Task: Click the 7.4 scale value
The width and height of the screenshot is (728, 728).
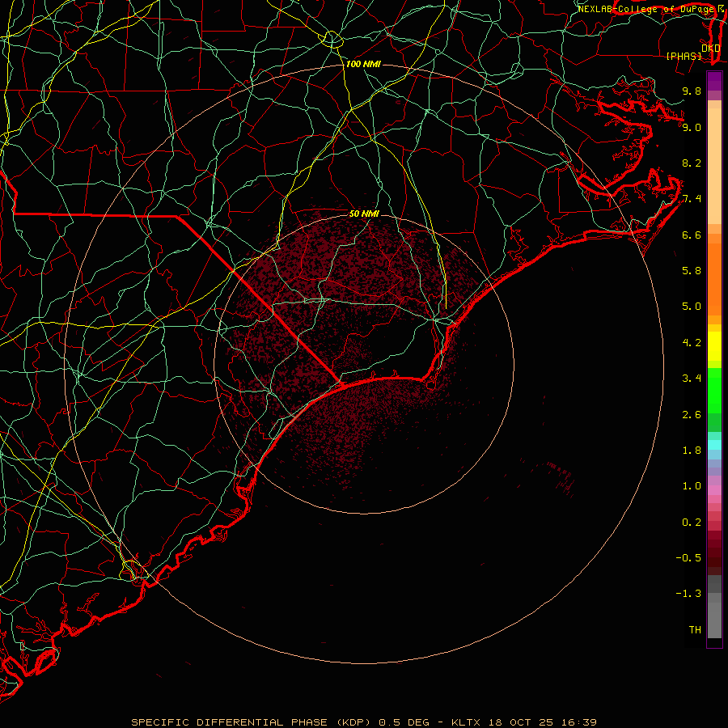Action: [x=692, y=199]
